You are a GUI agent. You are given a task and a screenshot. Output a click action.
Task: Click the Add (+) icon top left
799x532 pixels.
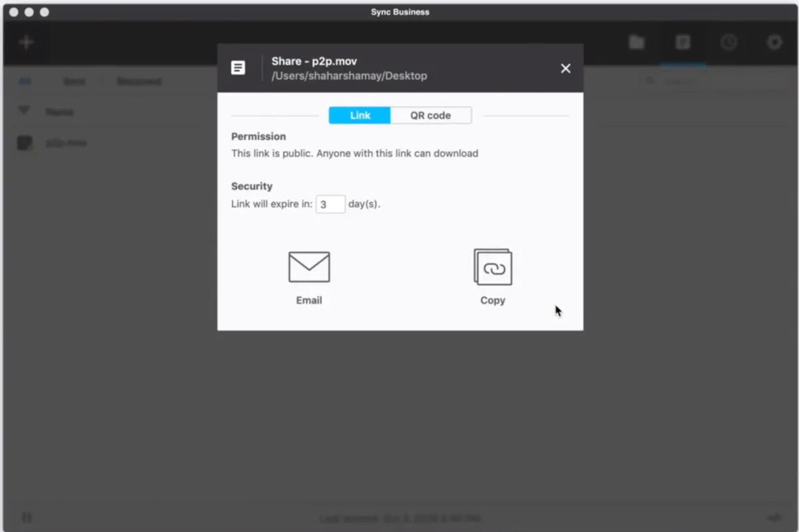click(26, 42)
